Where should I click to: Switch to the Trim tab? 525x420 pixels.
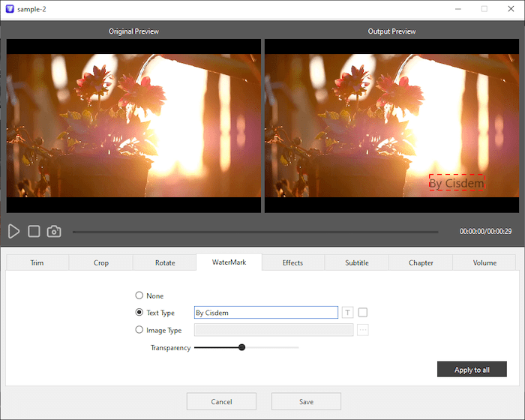tap(37, 262)
